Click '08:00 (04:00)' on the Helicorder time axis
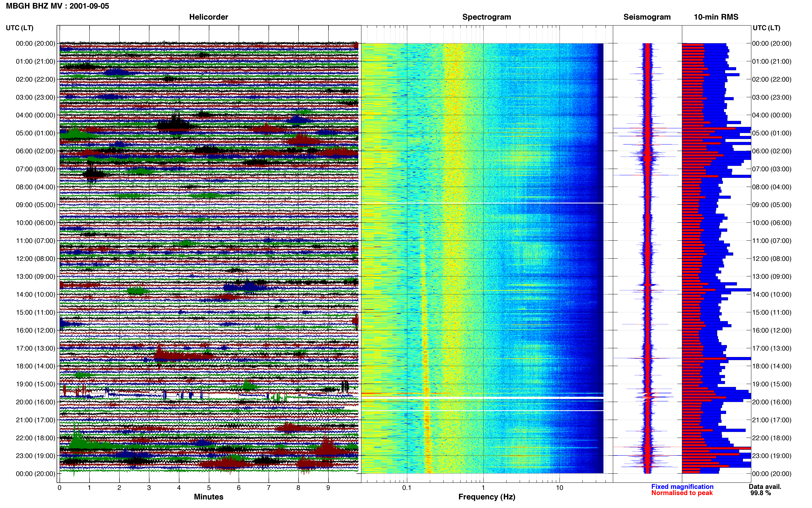The height and width of the screenshot is (508, 812). (36, 187)
